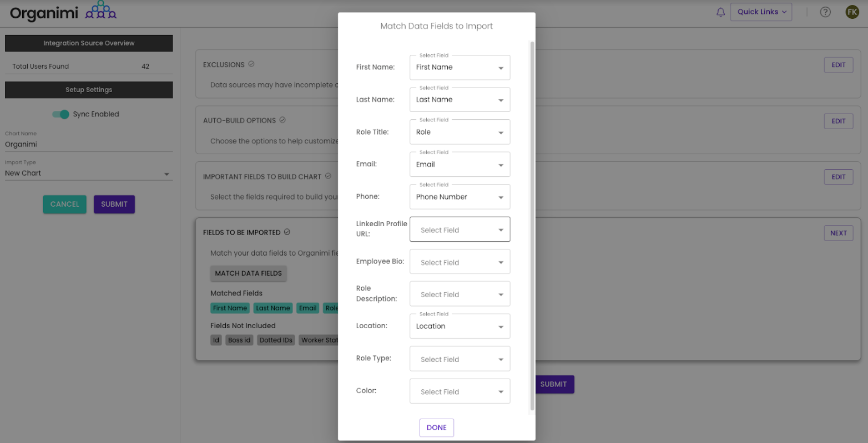Switch to the Integration Source Overview section
The image size is (868, 443).
coord(89,43)
